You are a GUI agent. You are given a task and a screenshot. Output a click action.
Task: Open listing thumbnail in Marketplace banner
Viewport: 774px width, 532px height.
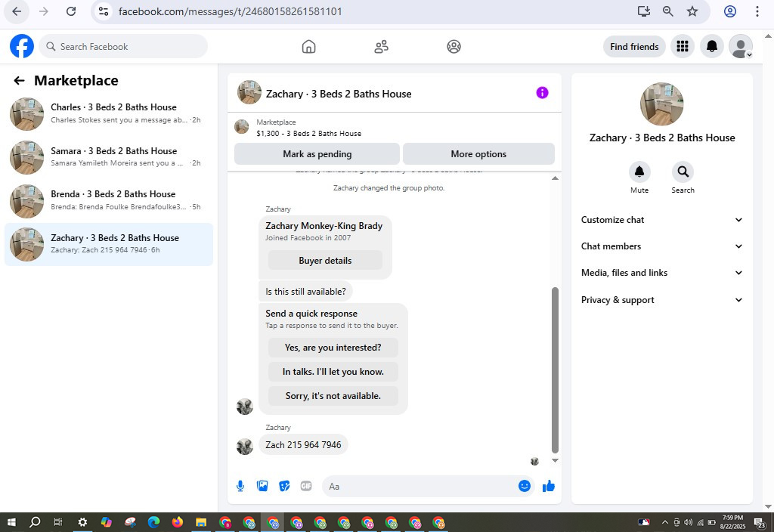[x=241, y=127]
